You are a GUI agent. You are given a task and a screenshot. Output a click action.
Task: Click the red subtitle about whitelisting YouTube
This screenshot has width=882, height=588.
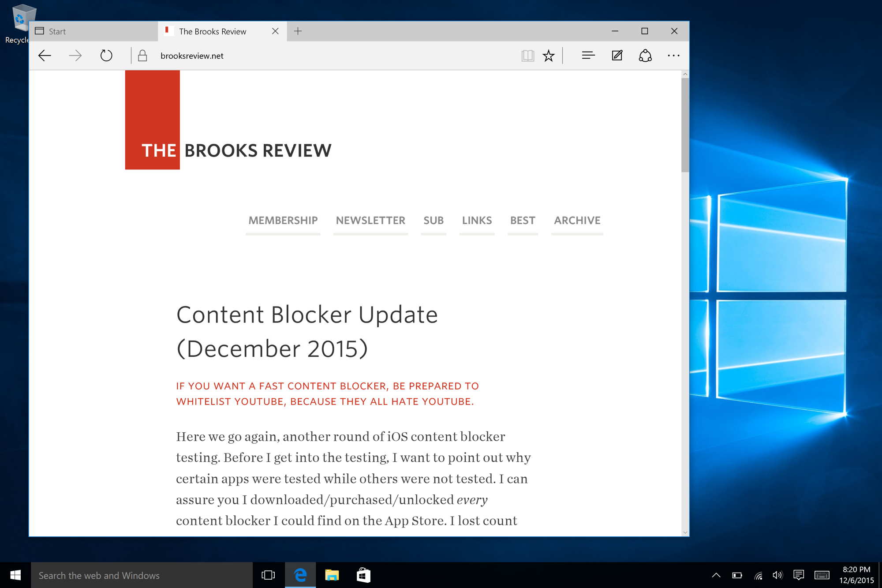[x=327, y=394]
